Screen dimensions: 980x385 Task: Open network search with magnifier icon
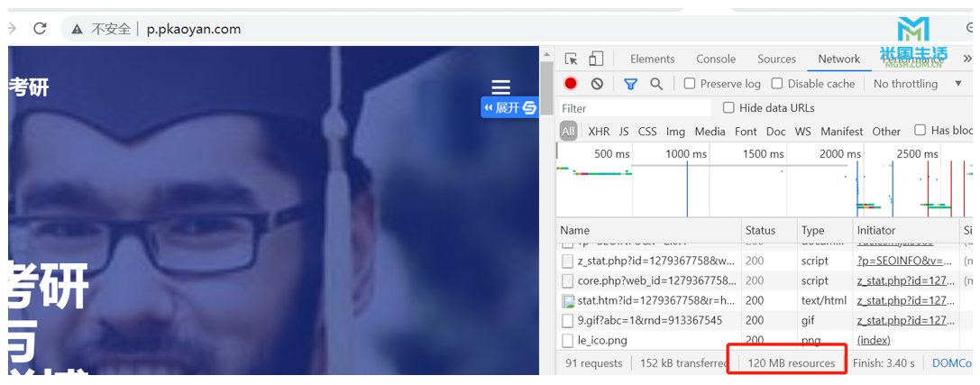[656, 84]
